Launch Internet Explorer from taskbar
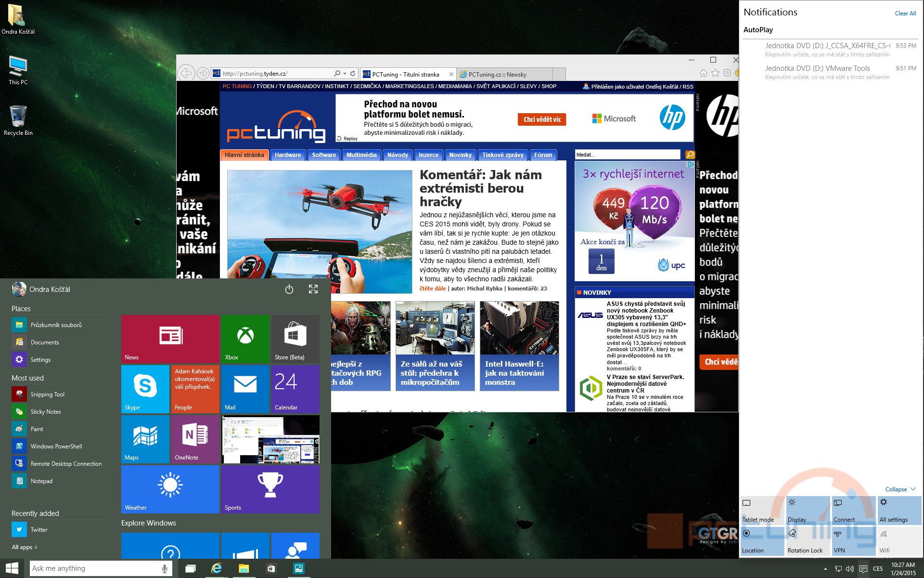Image resolution: width=924 pixels, height=578 pixels. (217, 568)
